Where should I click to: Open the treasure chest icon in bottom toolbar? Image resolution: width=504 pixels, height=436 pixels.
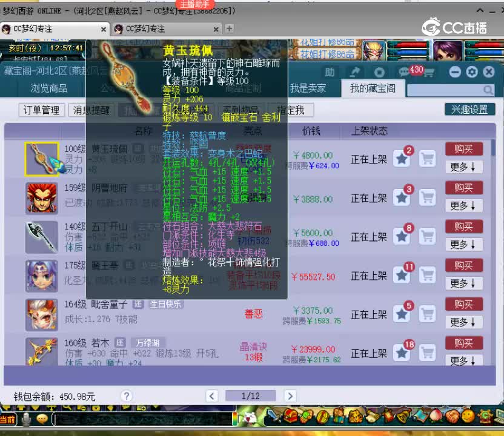pos(290,415)
